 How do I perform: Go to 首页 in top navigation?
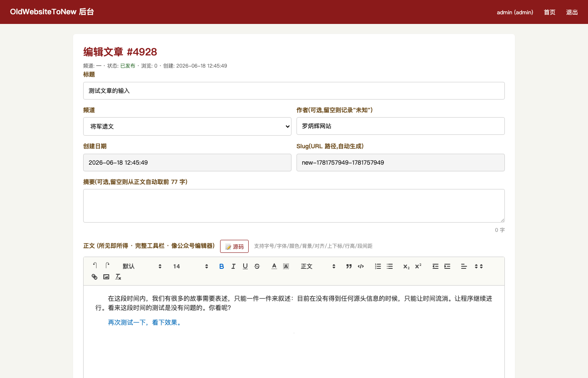click(549, 12)
